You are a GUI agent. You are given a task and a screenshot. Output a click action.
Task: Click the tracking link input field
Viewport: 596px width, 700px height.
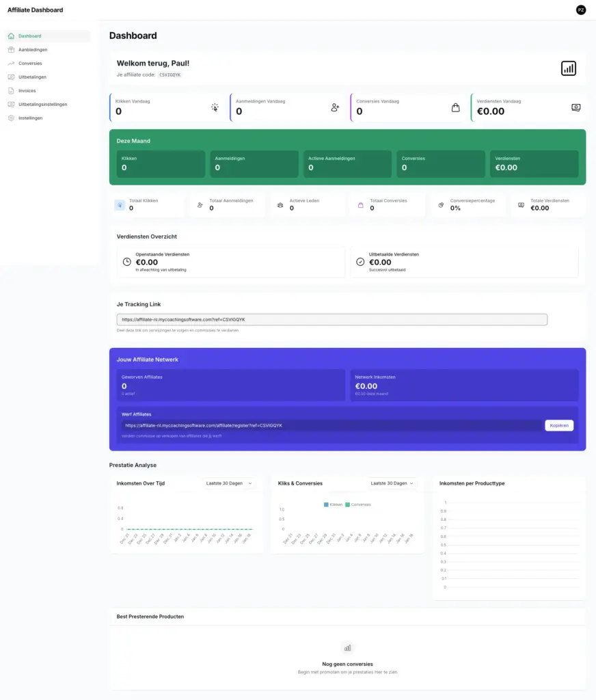pyautogui.click(x=331, y=319)
